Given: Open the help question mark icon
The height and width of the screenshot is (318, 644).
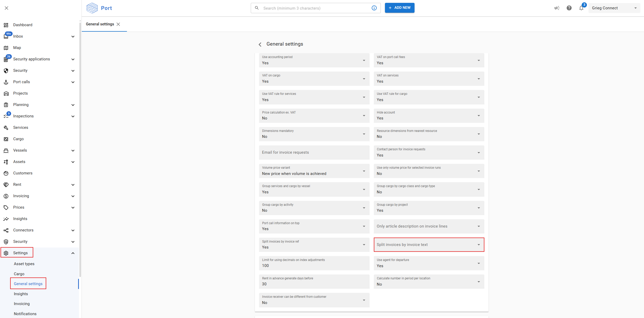Looking at the screenshot, I should tap(569, 8).
